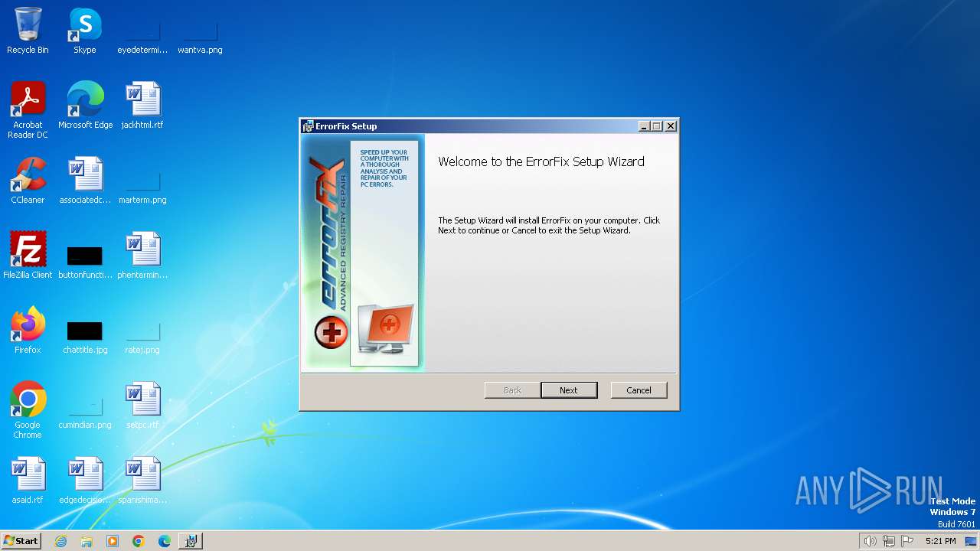Open Internet Explorer from the taskbar
The width and height of the screenshot is (980, 551).
point(60,541)
